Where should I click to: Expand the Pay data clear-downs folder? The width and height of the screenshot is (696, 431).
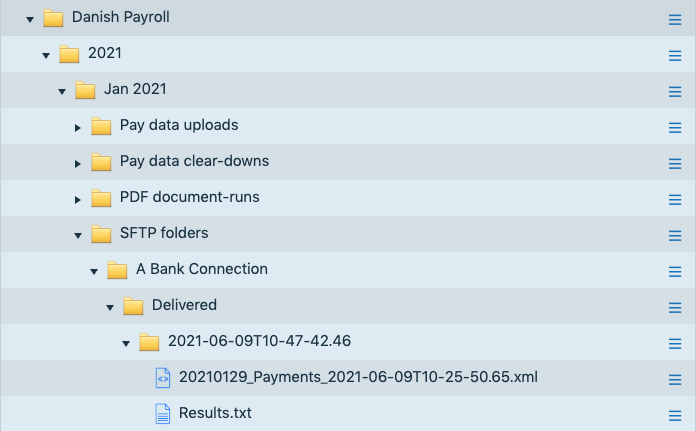[78, 162]
